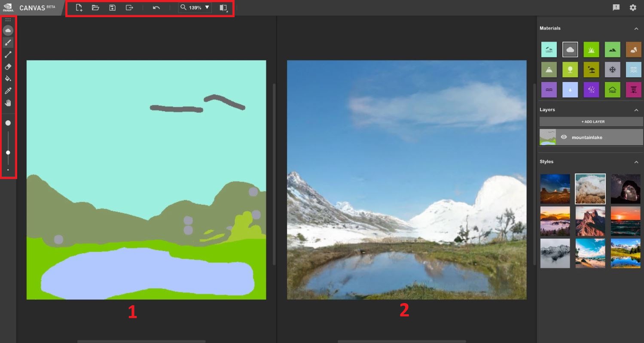
Task: Set maximum brush size with the large dot
Action: (x=8, y=123)
